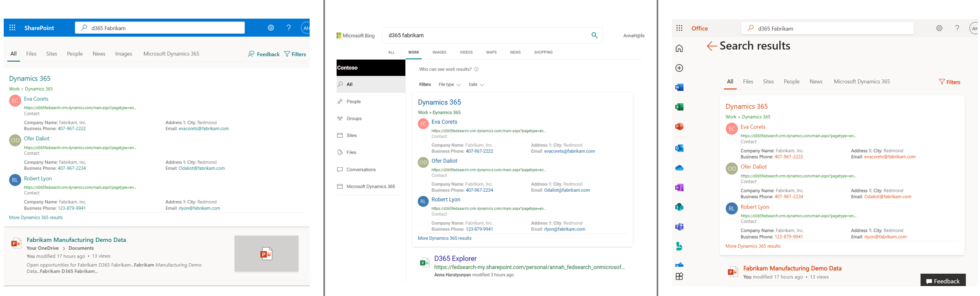Open the D365 Explorer result in Bing
This screenshot has height=296, width=980.
(455, 258)
